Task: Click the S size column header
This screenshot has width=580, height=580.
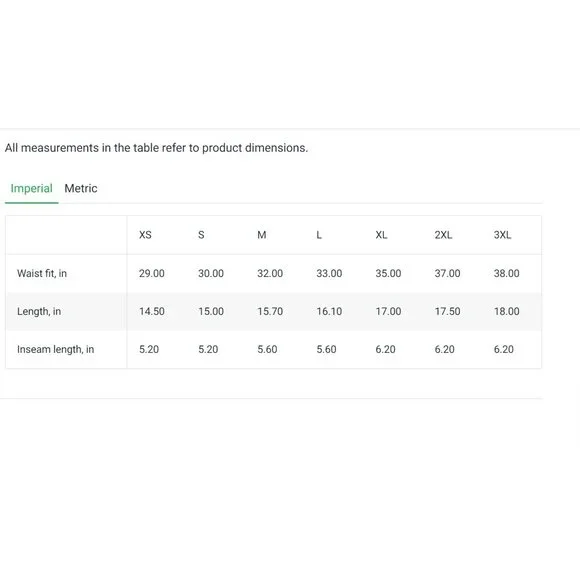Action: [201, 235]
